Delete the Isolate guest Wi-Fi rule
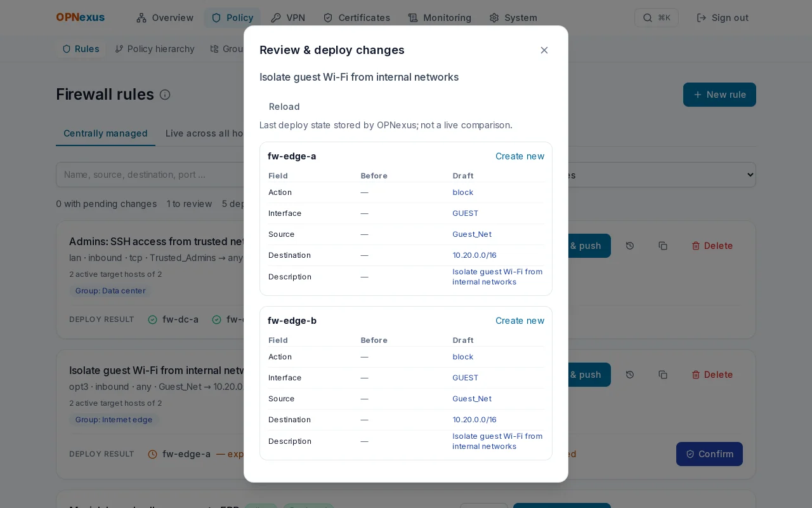The image size is (812, 508). click(x=712, y=375)
